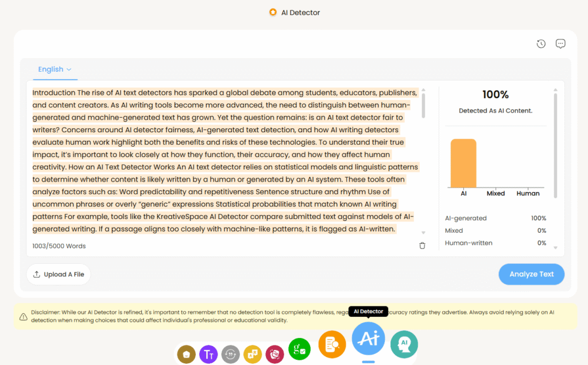Screen dimensions: 588x365
Task: Click the history icon near top right
Action: tap(540, 43)
